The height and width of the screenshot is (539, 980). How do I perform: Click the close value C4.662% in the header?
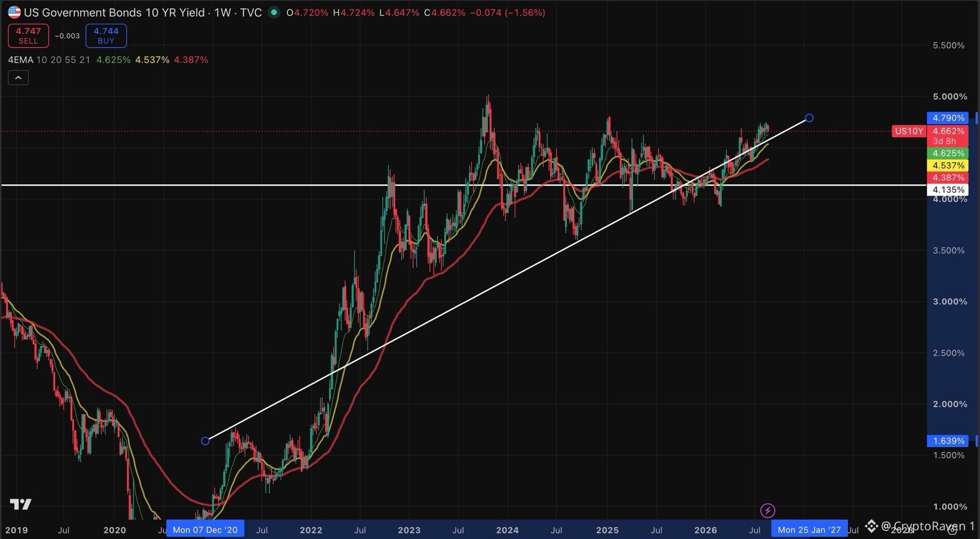(445, 12)
